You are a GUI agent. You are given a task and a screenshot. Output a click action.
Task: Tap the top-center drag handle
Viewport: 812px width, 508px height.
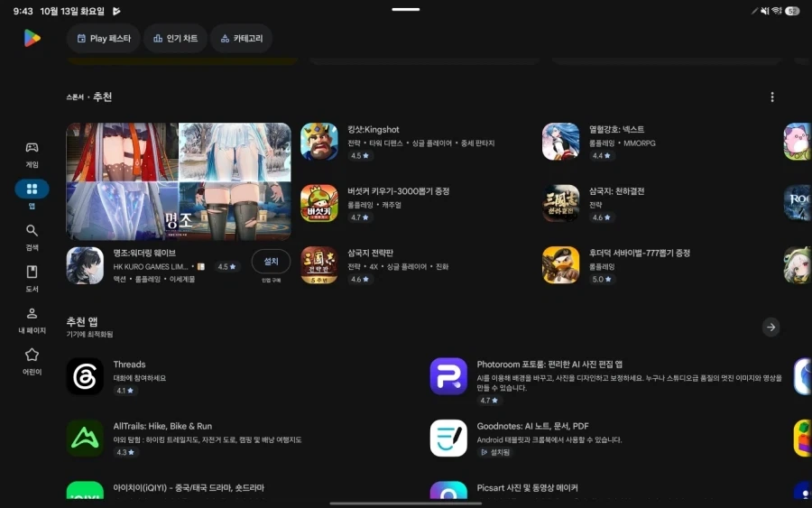coord(405,9)
